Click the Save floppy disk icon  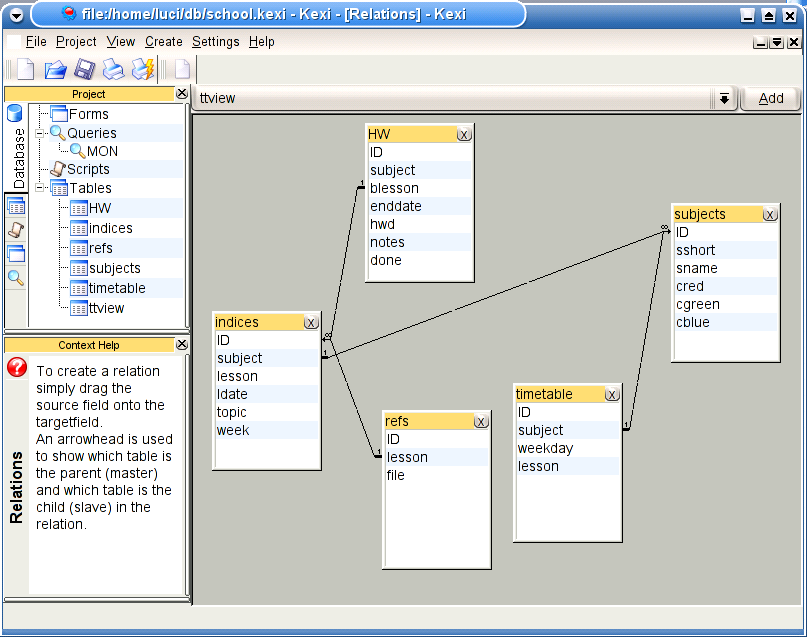click(85, 69)
